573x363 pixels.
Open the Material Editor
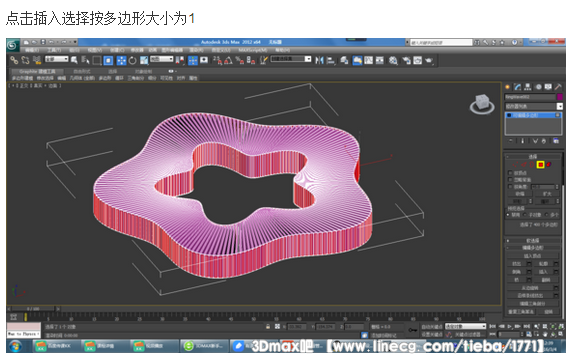(393, 60)
